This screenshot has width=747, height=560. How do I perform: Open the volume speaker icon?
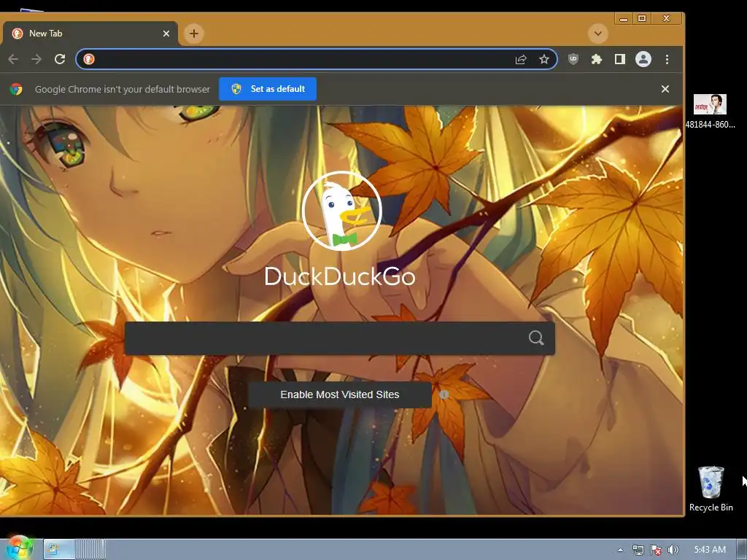[673, 550]
